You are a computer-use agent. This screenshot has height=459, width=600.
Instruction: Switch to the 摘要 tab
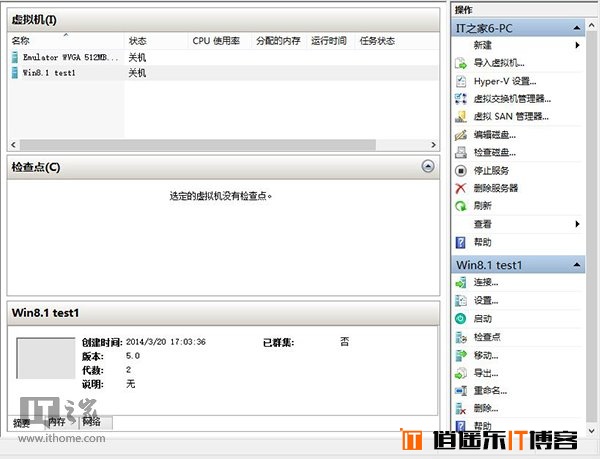click(x=21, y=423)
